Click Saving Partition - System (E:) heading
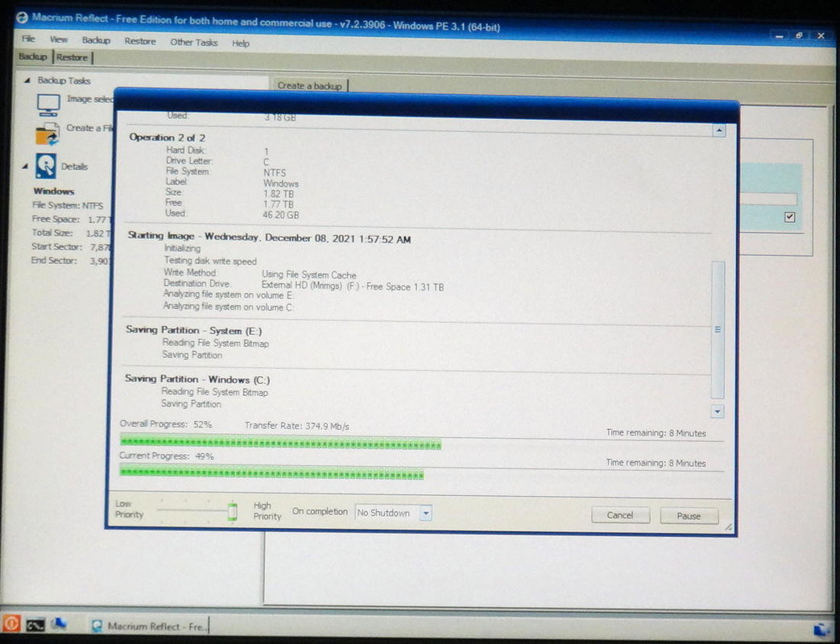The width and height of the screenshot is (840, 644). coord(194,330)
